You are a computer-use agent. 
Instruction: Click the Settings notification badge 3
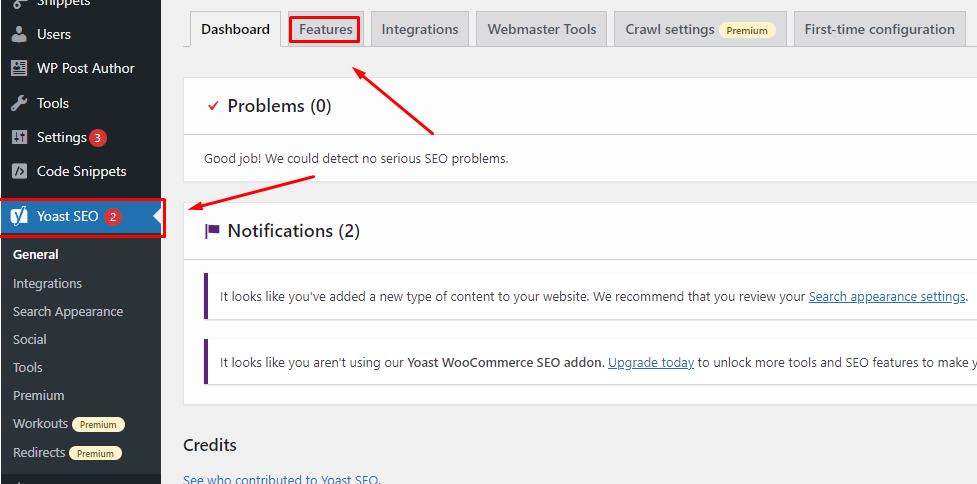(97, 138)
